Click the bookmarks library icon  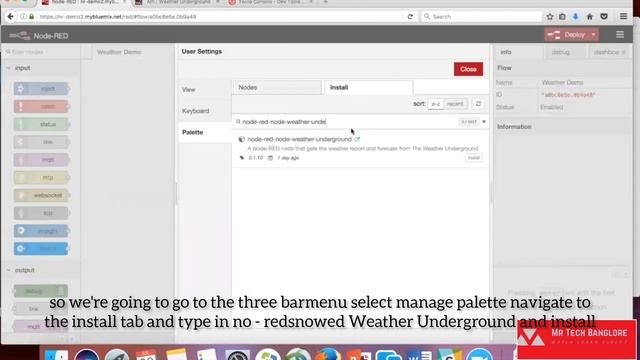coord(562,17)
